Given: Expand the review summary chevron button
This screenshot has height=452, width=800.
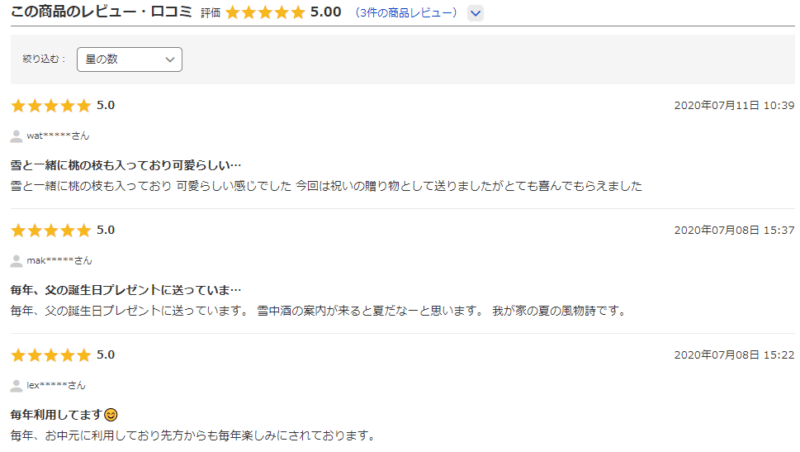Looking at the screenshot, I should [x=475, y=13].
